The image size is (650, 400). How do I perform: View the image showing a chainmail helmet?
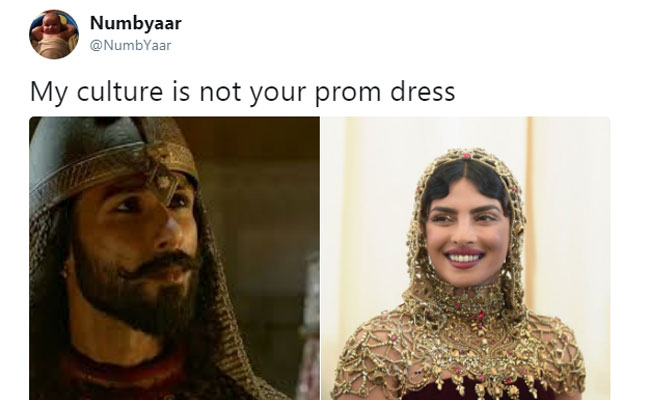(x=175, y=258)
